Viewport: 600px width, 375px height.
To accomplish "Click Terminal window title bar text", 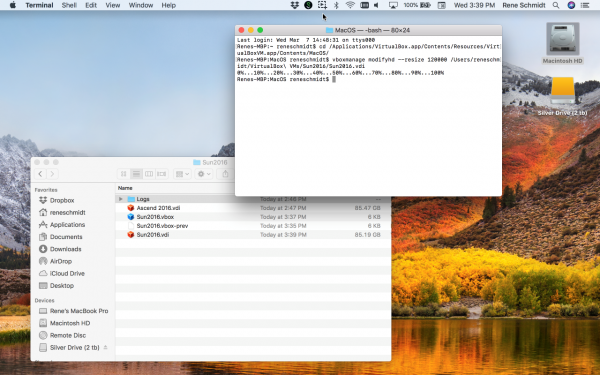I will pyautogui.click(x=372, y=30).
